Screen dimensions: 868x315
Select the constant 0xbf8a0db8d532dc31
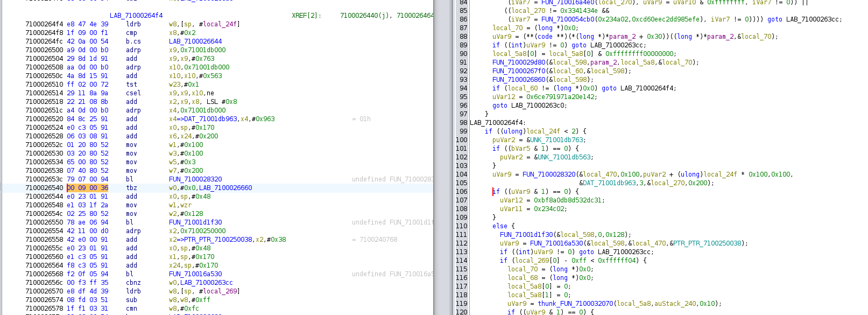(569, 200)
